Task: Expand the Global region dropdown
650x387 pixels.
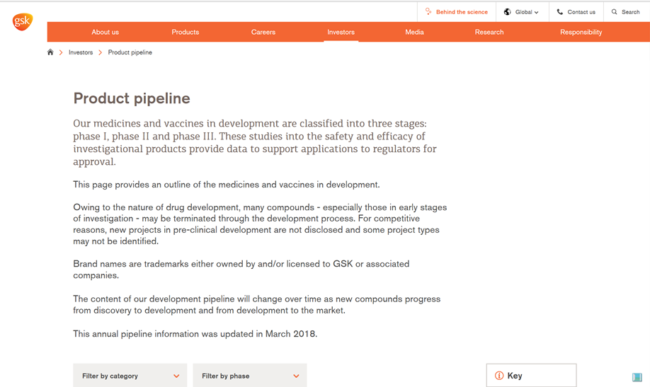Action: coord(522,12)
